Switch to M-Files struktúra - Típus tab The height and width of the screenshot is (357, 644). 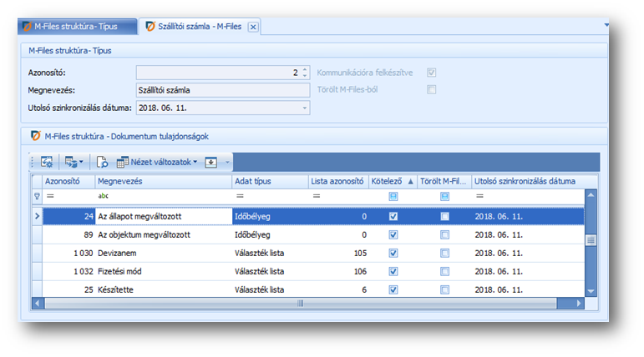coord(75,27)
